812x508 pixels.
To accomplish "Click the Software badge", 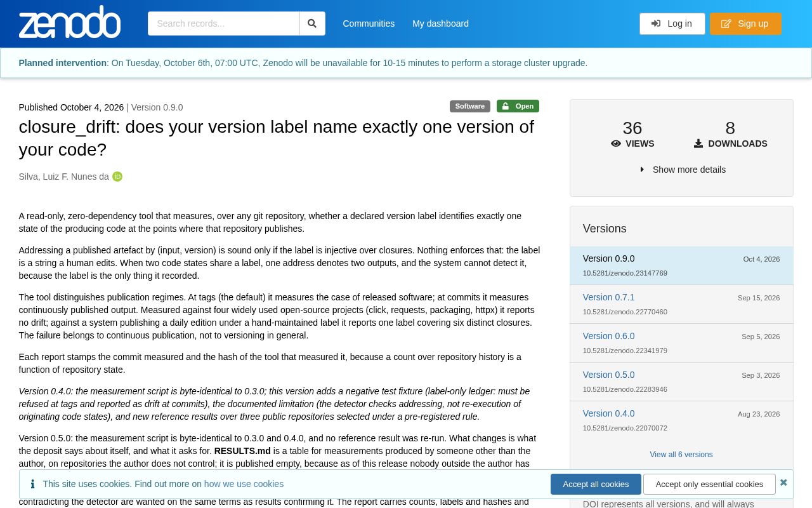I will (x=470, y=106).
